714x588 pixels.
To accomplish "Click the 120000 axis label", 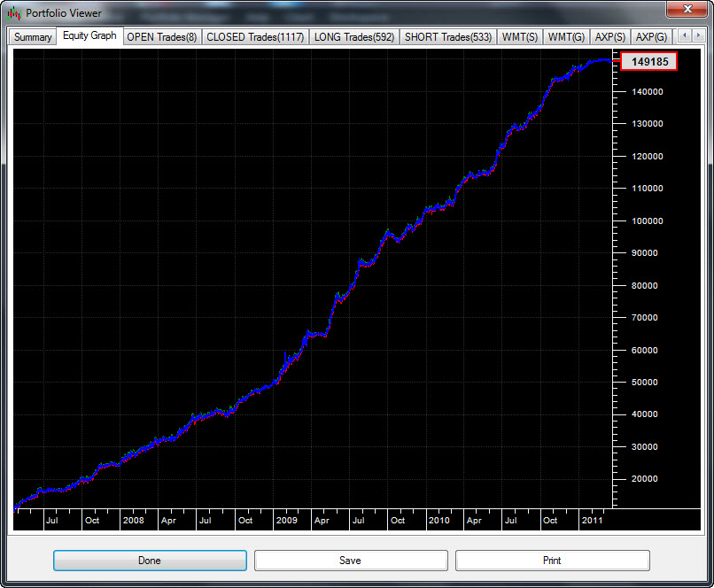I will [x=647, y=156].
